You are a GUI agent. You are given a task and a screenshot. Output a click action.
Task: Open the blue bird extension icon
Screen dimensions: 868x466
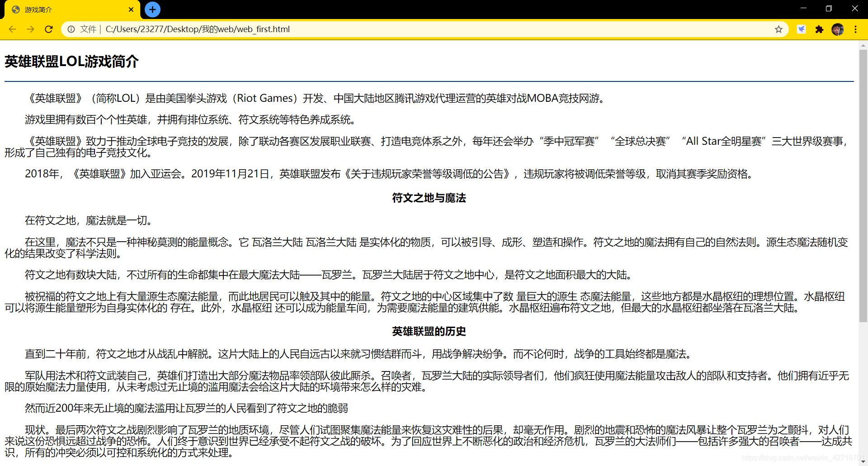tap(801, 29)
